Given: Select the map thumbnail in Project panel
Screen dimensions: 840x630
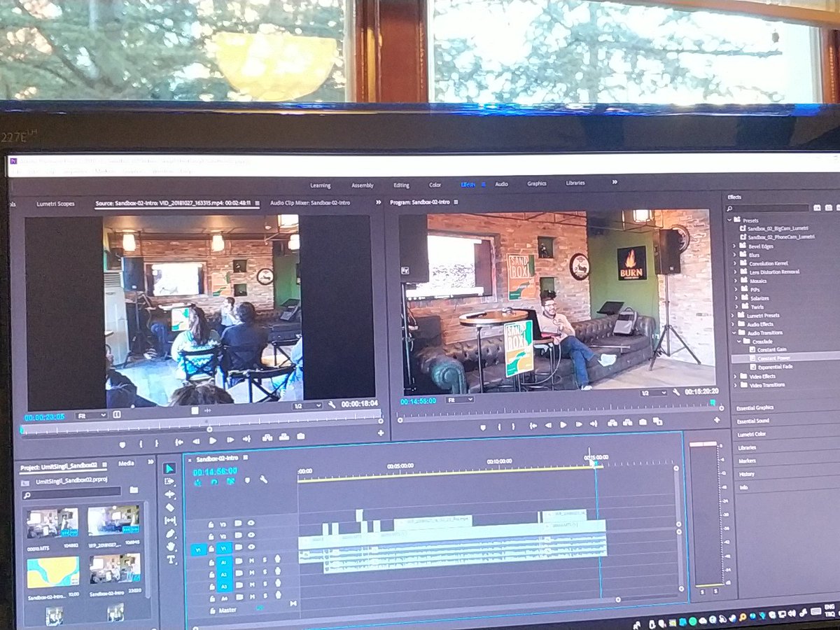Looking at the screenshot, I should 52,572.
